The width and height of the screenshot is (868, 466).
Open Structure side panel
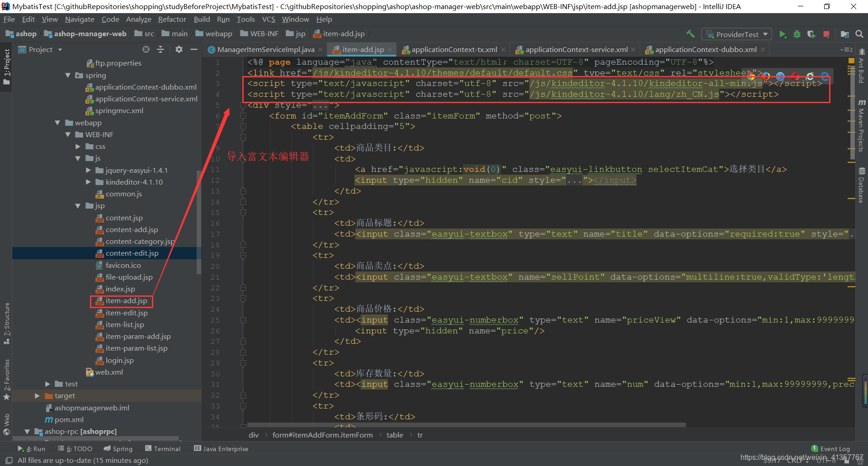(6, 323)
